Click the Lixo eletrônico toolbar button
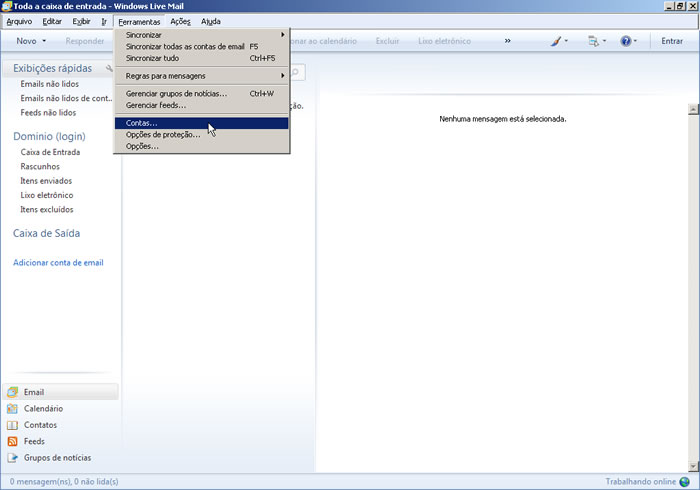The height and width of the screenshot is (490, 700). point(444,41)
